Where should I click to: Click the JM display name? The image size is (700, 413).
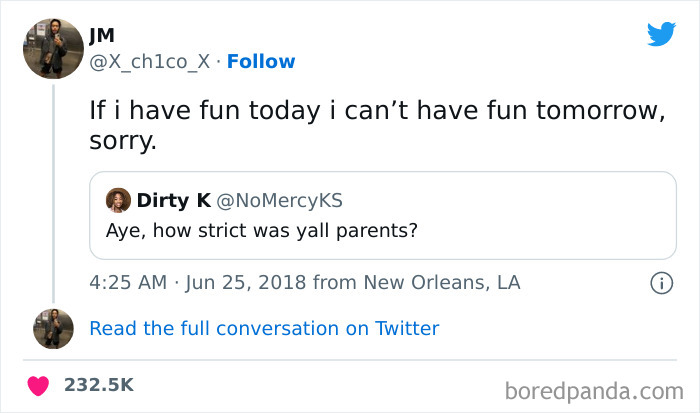[x=103, y=37]
